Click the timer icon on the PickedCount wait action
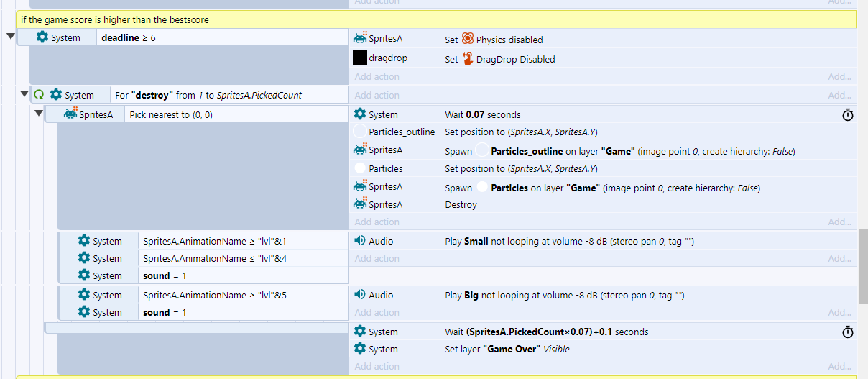868x379 pixels. (848, 332)
